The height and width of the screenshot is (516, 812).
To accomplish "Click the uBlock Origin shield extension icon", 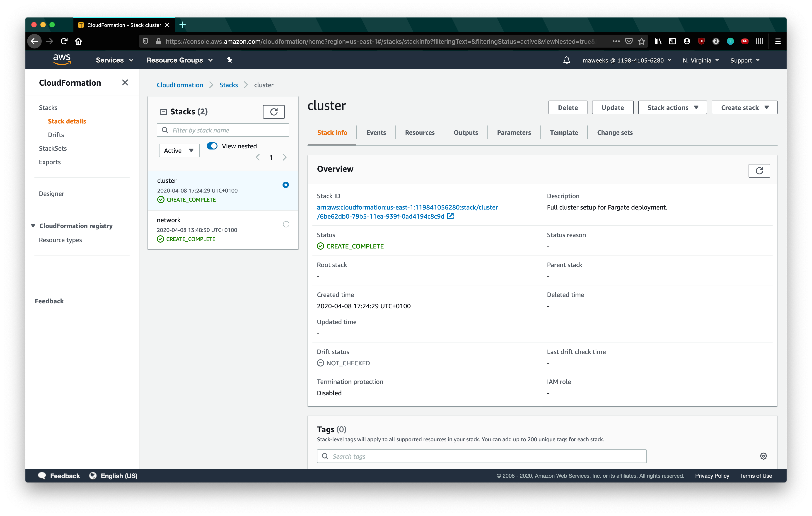I will [x=701, y=41].
